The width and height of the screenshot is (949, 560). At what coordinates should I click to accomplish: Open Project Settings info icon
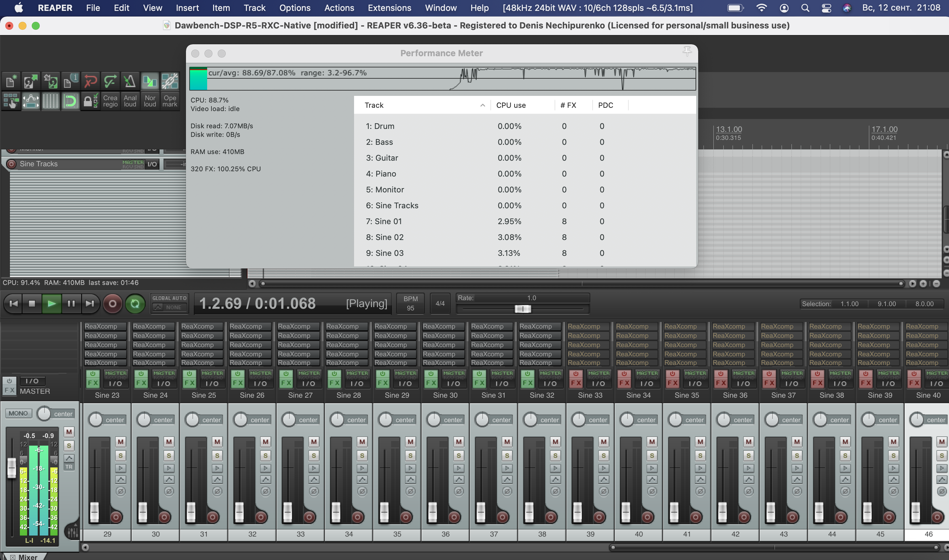click(70, 81)
